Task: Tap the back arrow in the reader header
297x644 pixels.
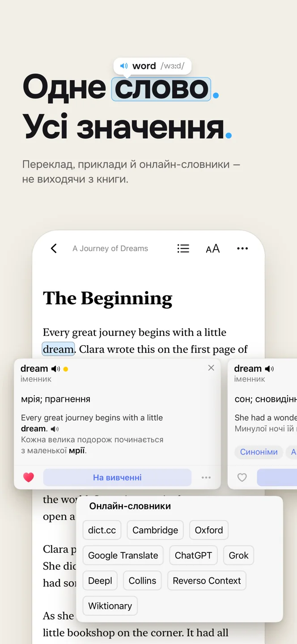Action: (x=54, y=249)
